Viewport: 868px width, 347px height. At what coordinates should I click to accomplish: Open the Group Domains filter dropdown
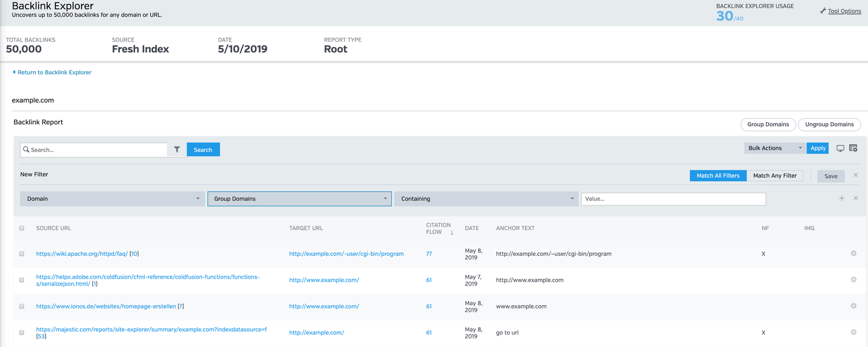(x=299, y=199)
